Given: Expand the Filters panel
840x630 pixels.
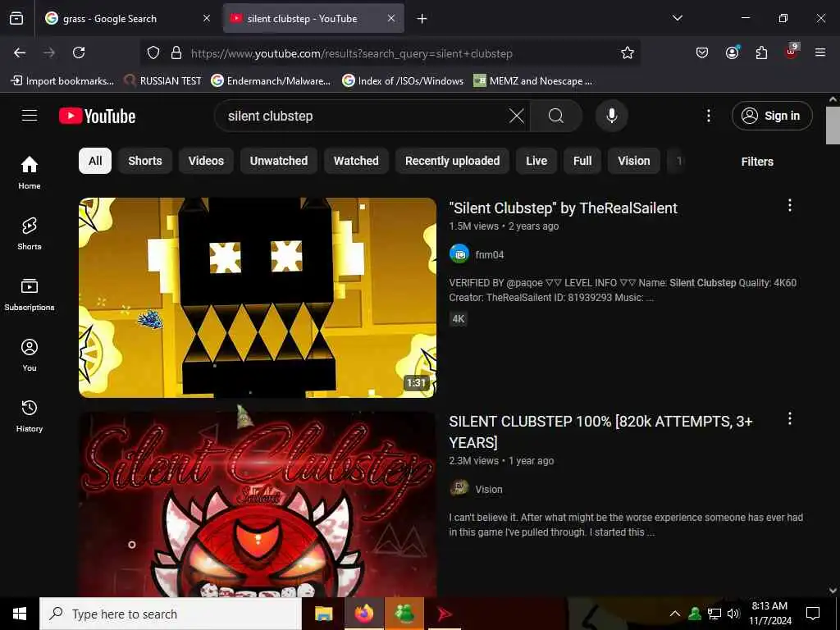Looking at the screenshot, I should 757,162.
